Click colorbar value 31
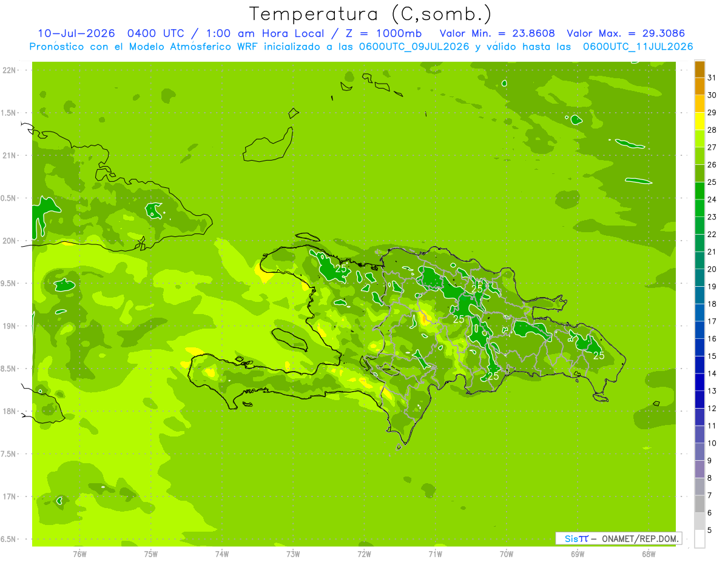Viewport: 728px width, 562px height. [712, 78]
